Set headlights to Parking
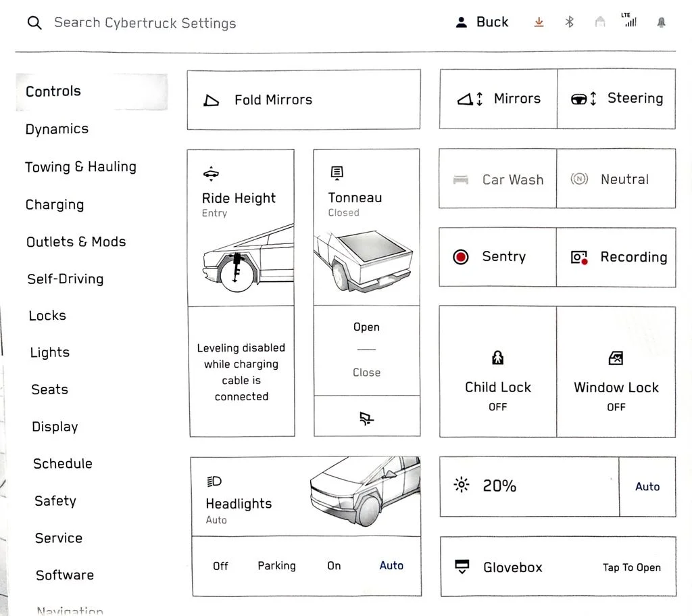This screenshot has height=616, width=692. pyautogui.click(x=276, y=566)
